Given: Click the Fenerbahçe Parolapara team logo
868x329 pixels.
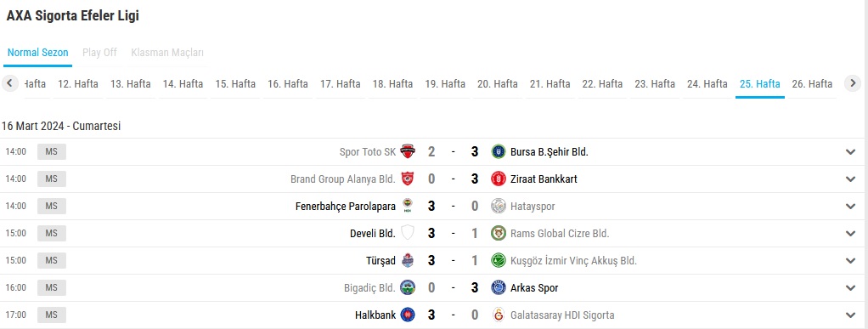Looking at the screenshot, I should click(x=408, y=206).
